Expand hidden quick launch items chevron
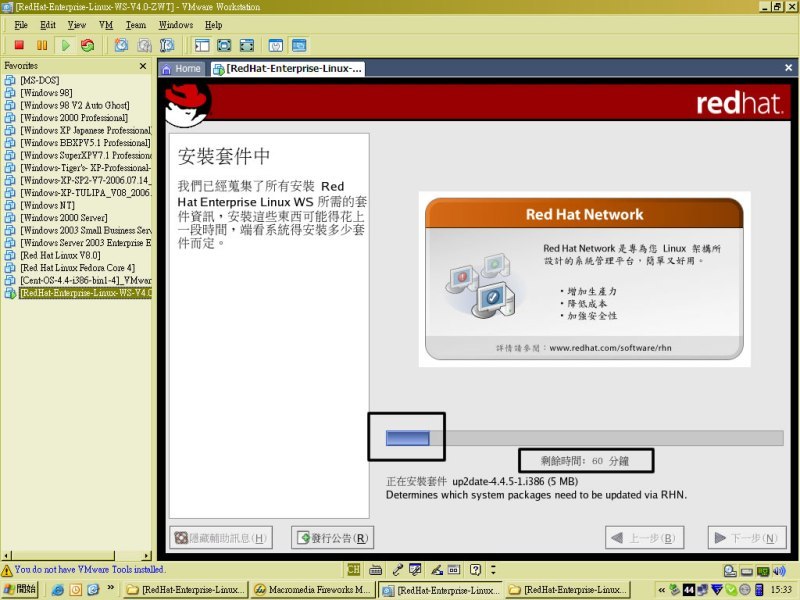The width and height of the screenshot is (800, 600). pos(111,588)
